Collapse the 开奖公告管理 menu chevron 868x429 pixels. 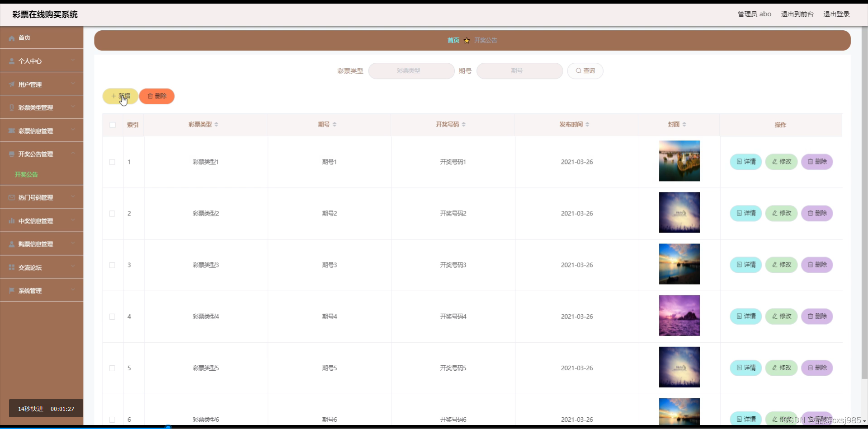click(x=73, y=154)
